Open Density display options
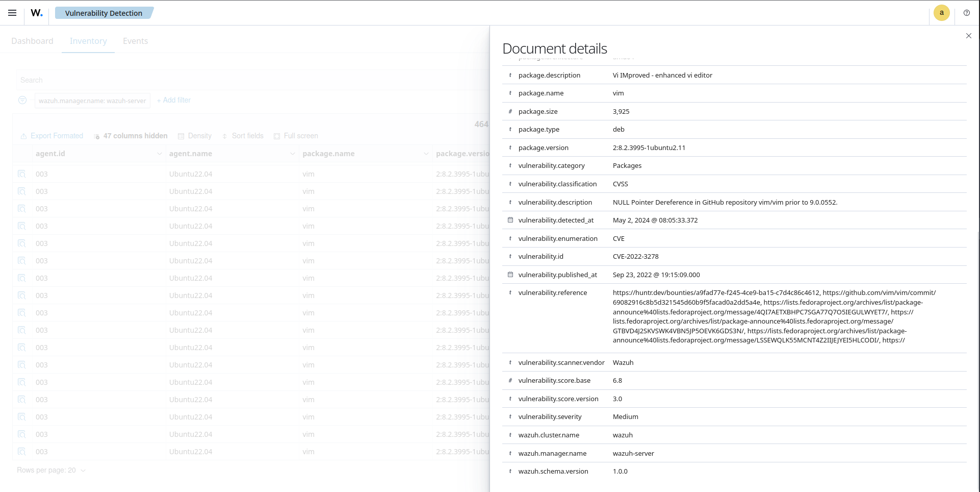This screenshot has height=492, width=980. click(x=195, y=136)
